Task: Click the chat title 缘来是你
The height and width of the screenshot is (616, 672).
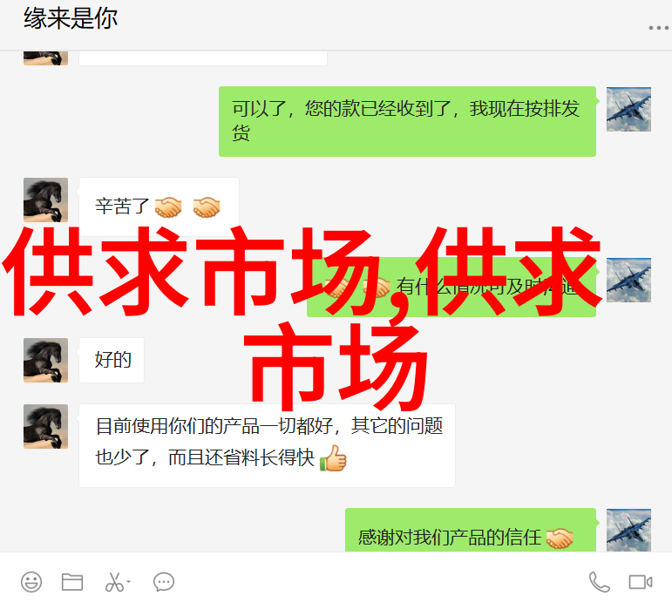Action: tap(71, 18)
